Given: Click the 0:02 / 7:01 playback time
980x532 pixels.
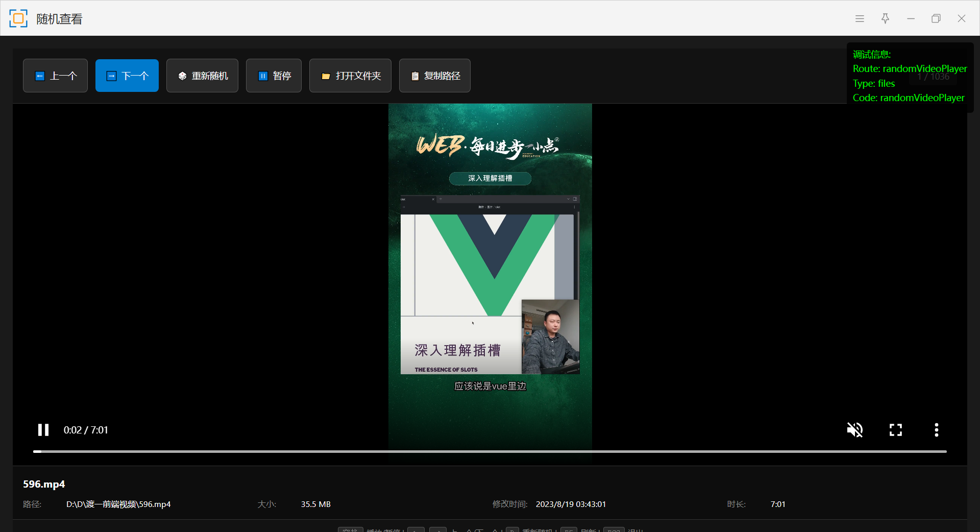Looking at the screenshot, I should pos(86,430).
